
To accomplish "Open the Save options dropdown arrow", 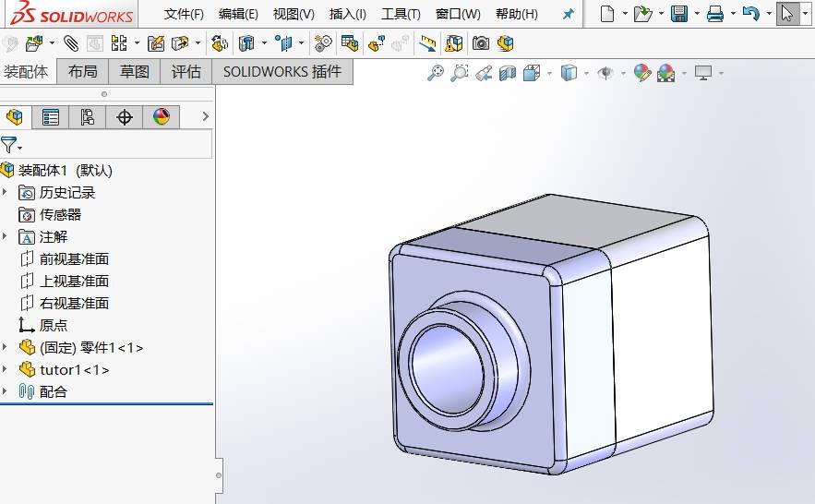I will click(x=697, y=14).
